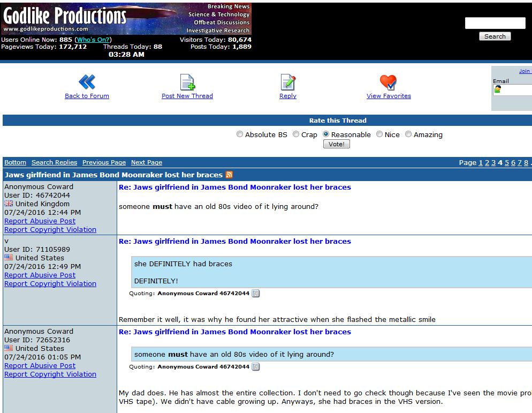This screenshot has height=413, width=532.
Task: Go to page 5
Action: pyautogui.click(x=506, y=163)
